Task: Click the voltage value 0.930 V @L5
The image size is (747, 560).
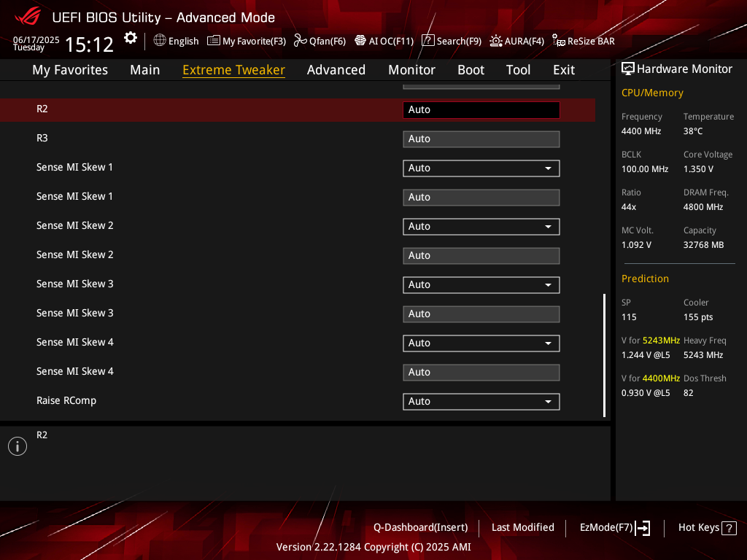Action: coord(646,393)
